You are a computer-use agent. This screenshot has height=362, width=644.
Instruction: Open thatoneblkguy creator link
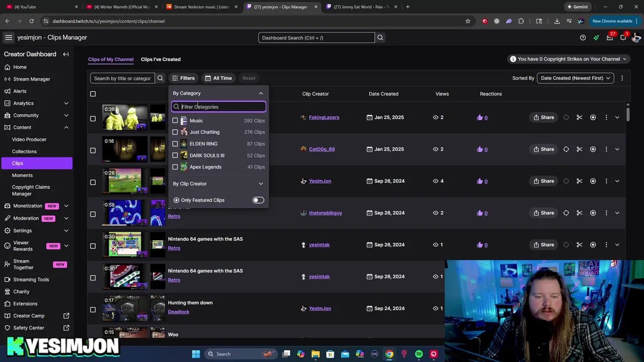(326, 213)
